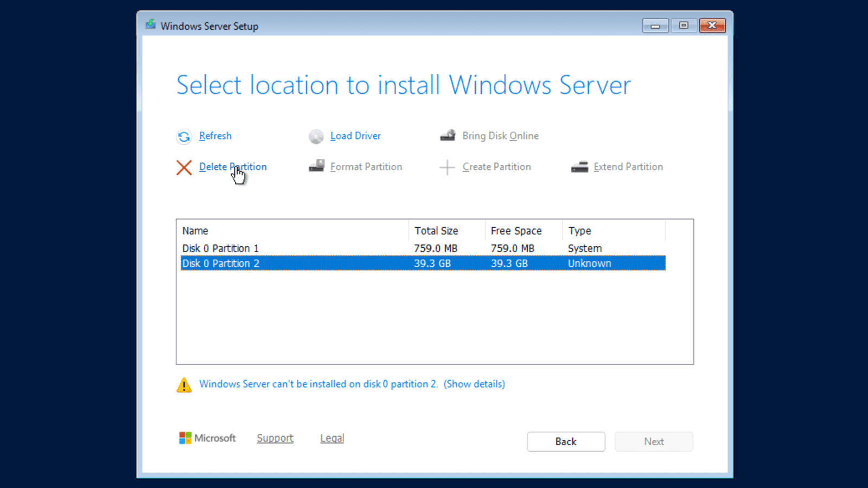The image size is (868, 488).
Task: Click the 39.3 GB Free Space cell
Action: click(x=509, y=264)
